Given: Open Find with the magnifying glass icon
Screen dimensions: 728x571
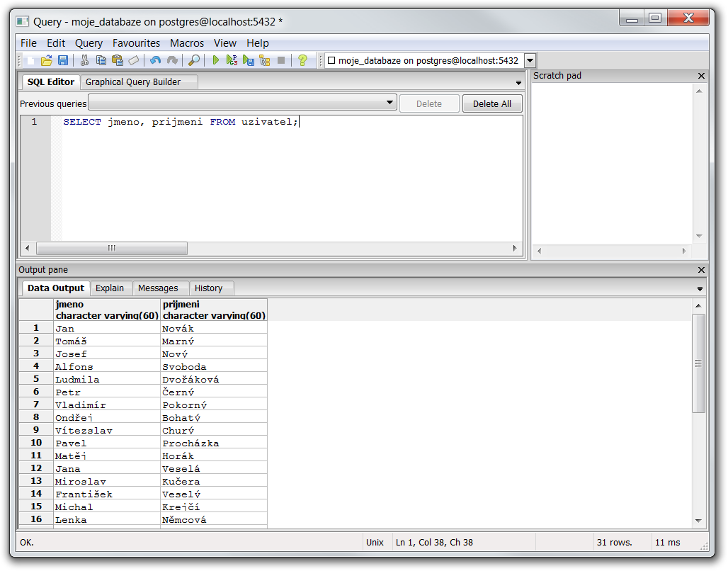Looking at the screenshot, I should pos(193,61).
